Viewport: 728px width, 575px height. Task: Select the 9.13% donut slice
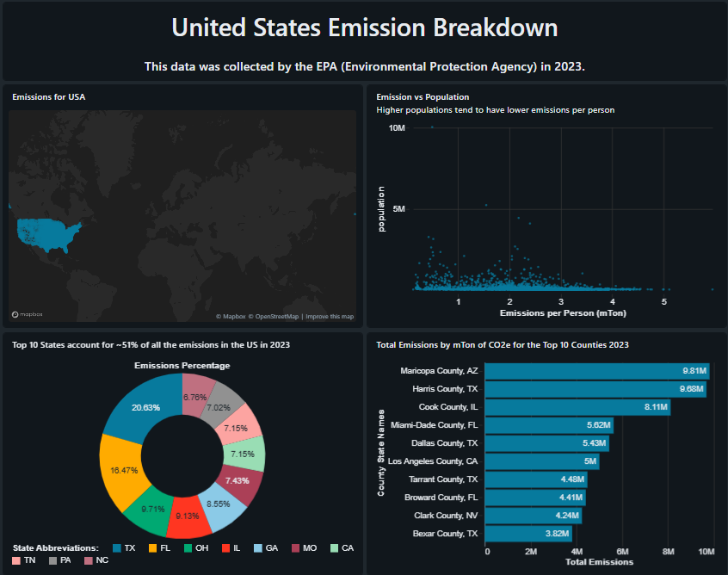click(x=188, y=516)
